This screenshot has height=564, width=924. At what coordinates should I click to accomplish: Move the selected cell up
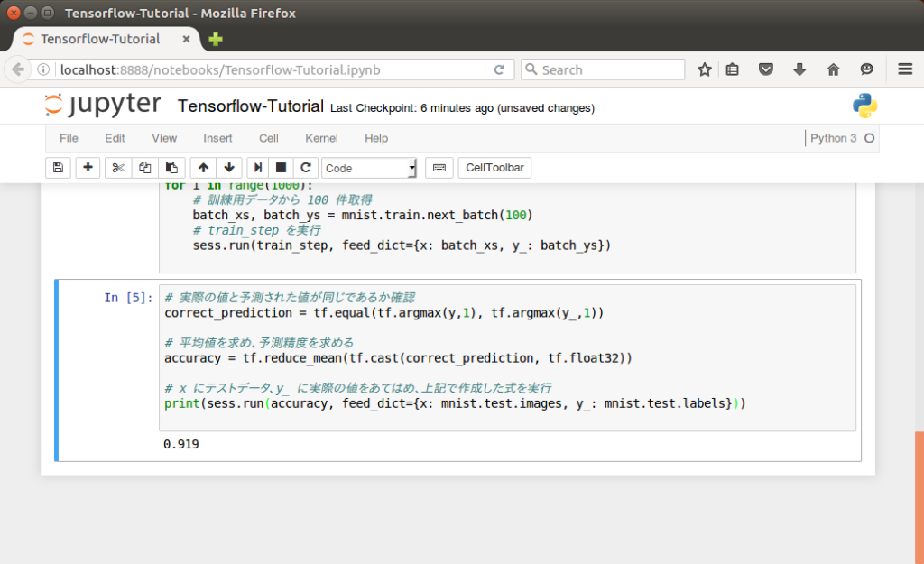[x=203, y=167]
